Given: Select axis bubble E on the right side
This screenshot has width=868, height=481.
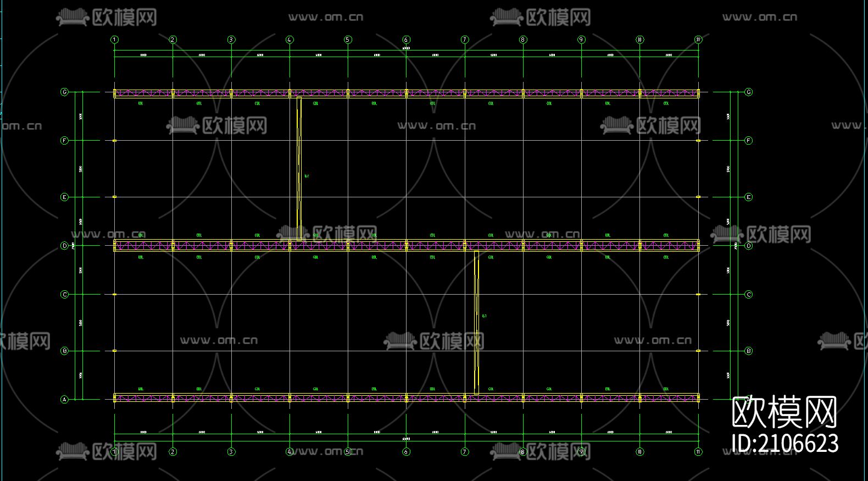Looking at the screenshot, I should click(748, 197).
